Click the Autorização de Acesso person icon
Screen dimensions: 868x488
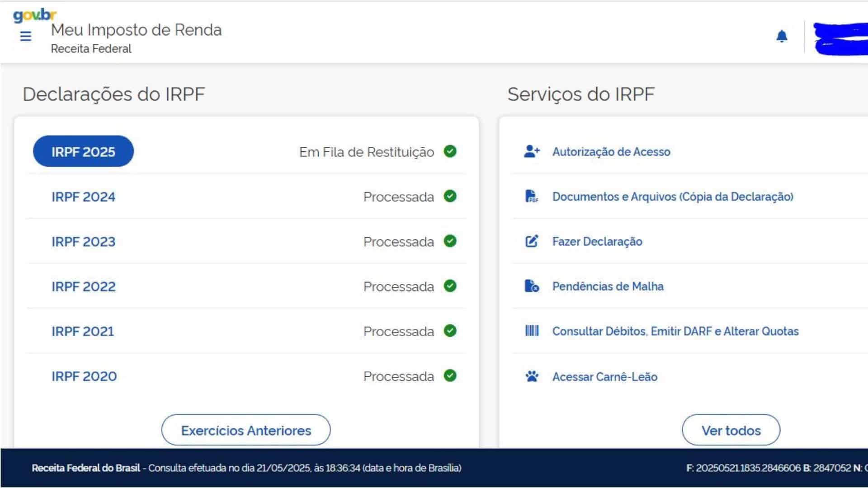[532, 151]
